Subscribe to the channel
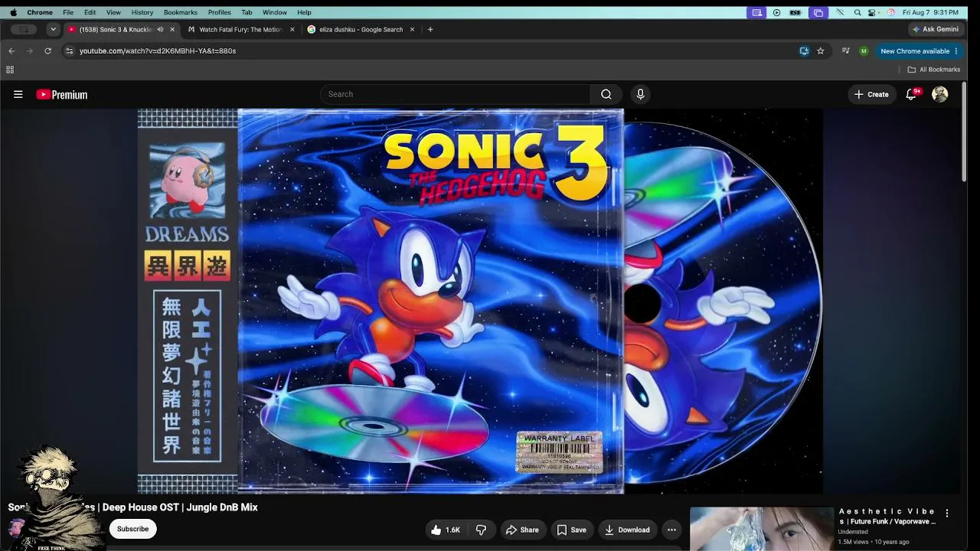Image resolution: width=980 pixels, height=551 pixels. (132, 529)
